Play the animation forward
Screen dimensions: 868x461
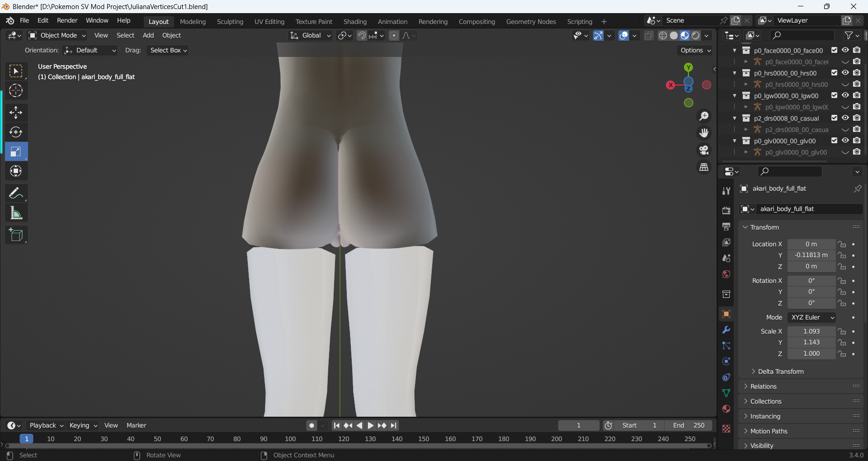371,425
